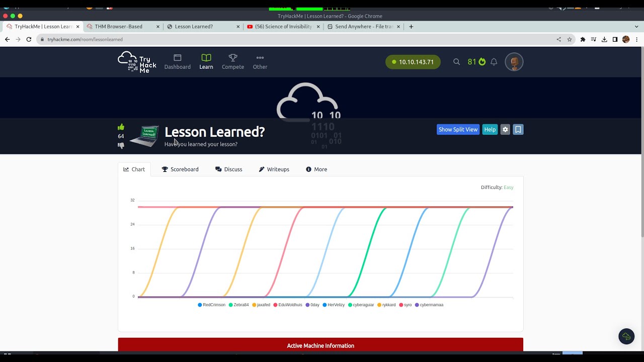Reload the current page
The height and width of the screenshot is (362, 644).
pos(29,39)
